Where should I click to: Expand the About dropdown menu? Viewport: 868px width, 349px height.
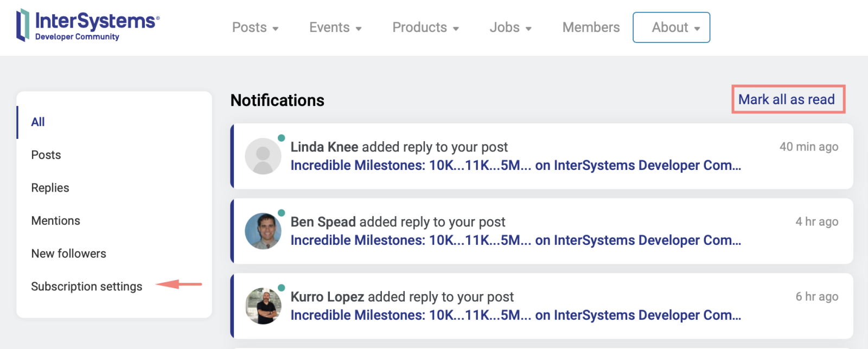(x=671, y=27)
